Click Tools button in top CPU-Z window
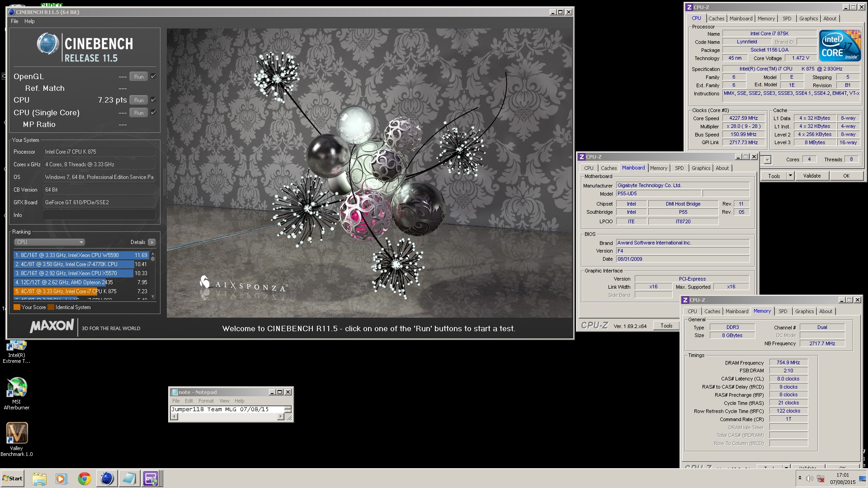The image size is (868, 488). pos(774,176)
